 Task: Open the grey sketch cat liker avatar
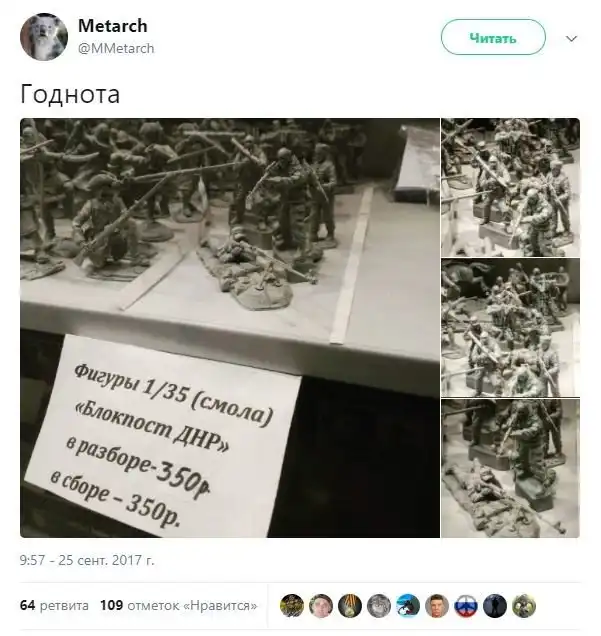pyautogui.click(x=379, y=606)
